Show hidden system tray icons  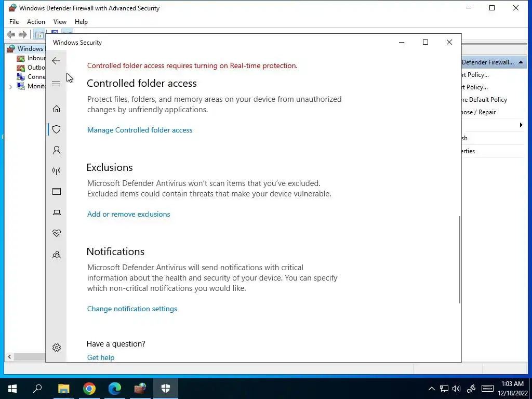(432, 389)
